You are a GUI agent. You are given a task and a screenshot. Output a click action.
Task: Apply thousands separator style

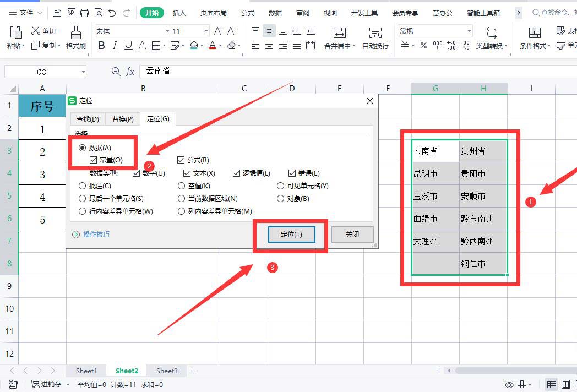[x=438, y=45]
